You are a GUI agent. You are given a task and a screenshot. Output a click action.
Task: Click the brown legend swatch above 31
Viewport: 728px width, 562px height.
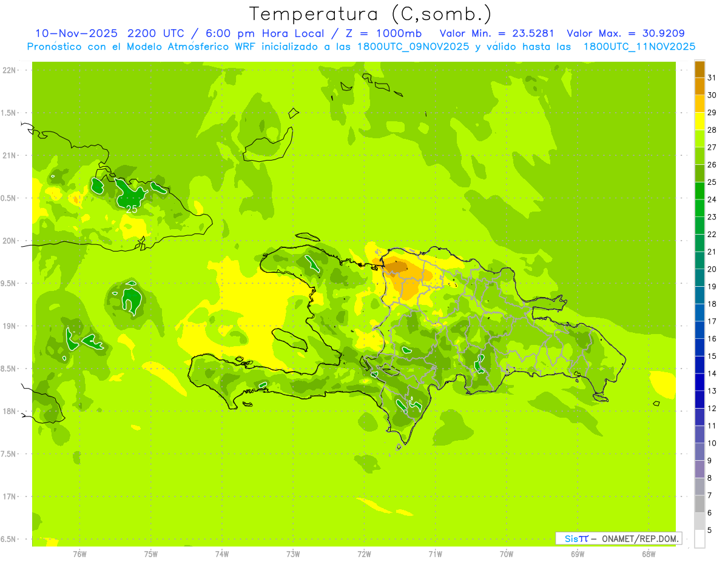point(699,69)
